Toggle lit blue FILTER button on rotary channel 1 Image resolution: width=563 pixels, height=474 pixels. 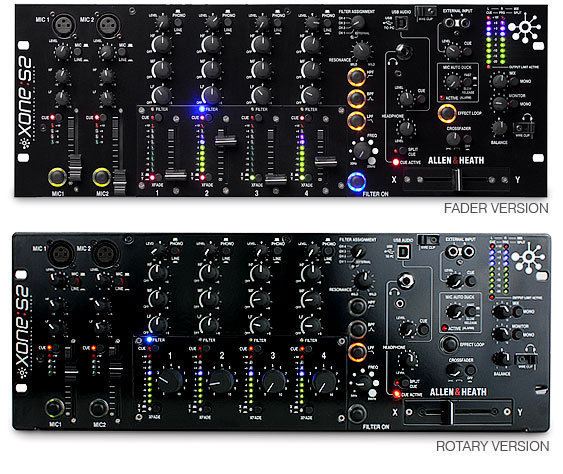point(149,339)
